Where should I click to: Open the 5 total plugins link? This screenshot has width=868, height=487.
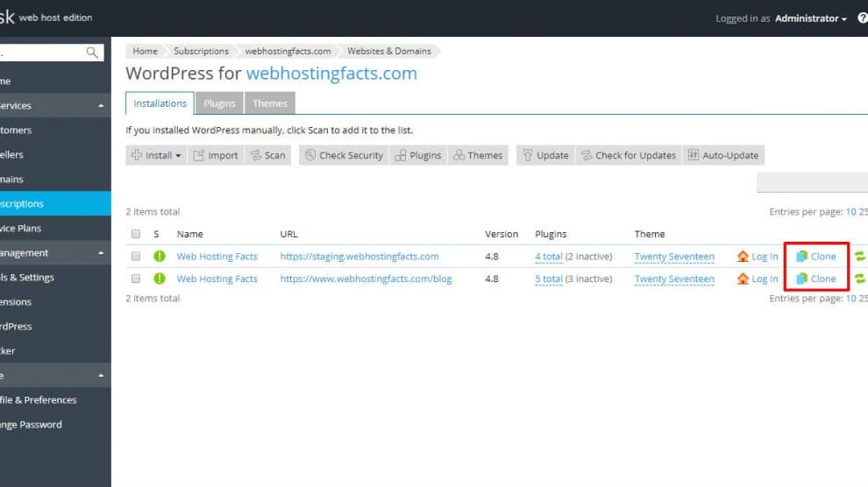[x=549, y=279]
